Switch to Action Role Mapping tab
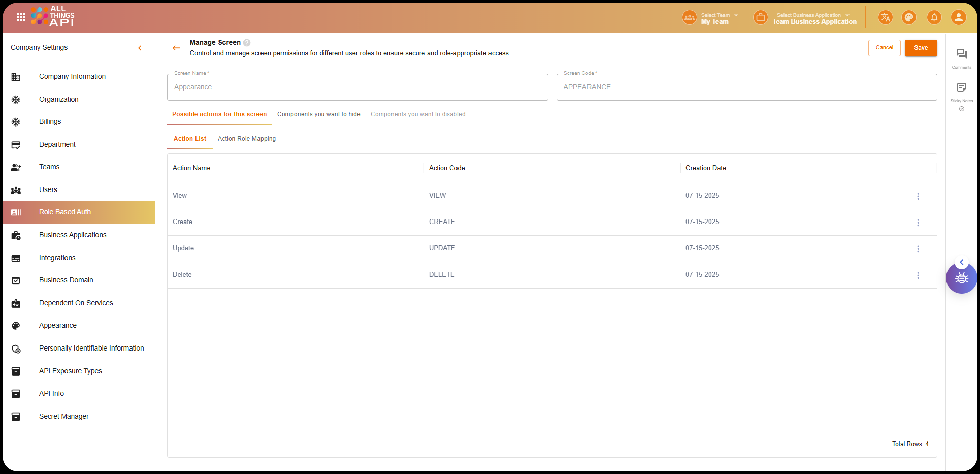 tap(247, 139)
